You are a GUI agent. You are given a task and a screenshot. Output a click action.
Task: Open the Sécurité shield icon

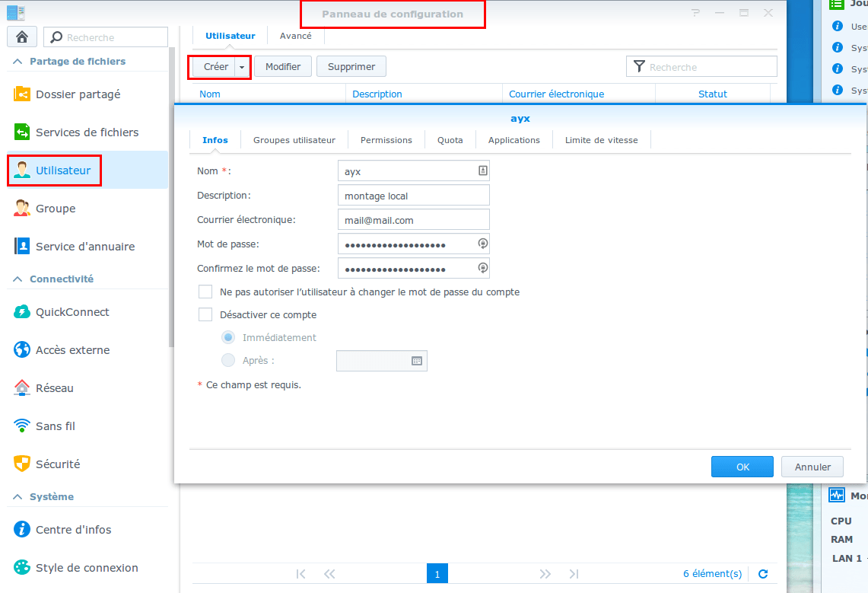pos(21,464)
